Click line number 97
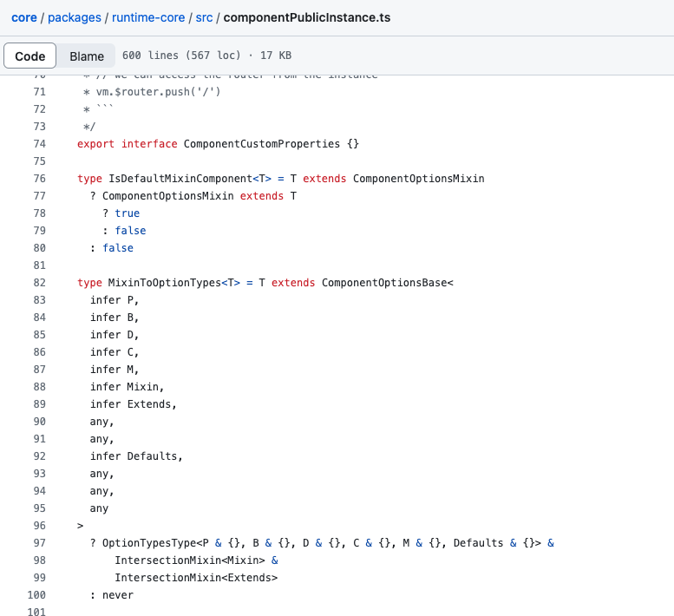This screenshot has height=616, width=674. pyautogui.click(x=40, y=543)
